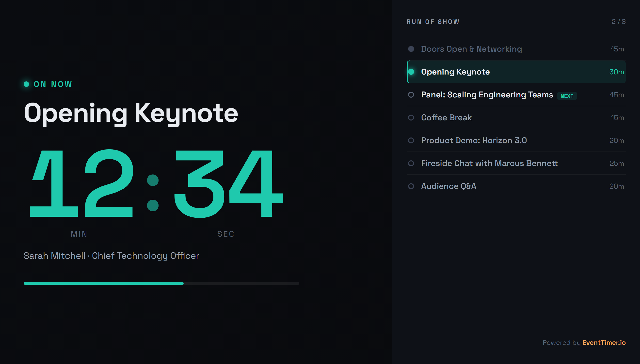640x364 pixels.
Task: Select the Coffee Break item
Action: click(x=516, y=118)
